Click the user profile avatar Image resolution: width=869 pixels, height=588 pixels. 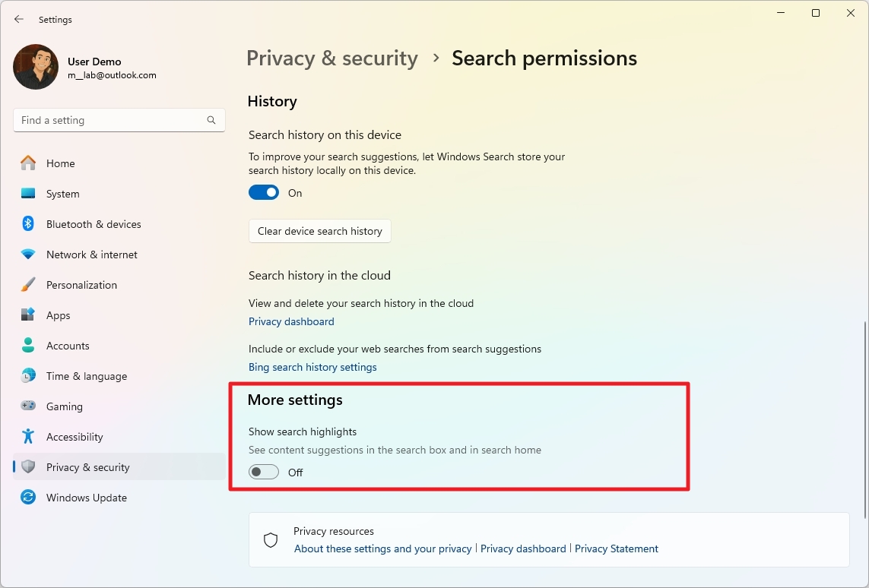pyautogui.click(x=35, y=67)
